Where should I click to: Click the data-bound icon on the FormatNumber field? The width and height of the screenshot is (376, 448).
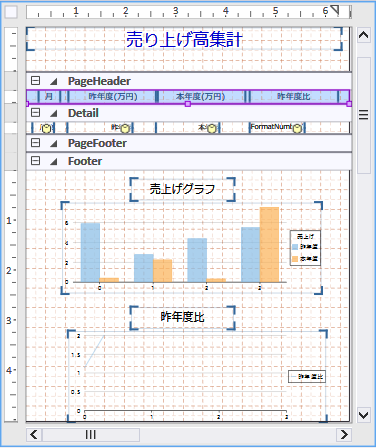298,128
